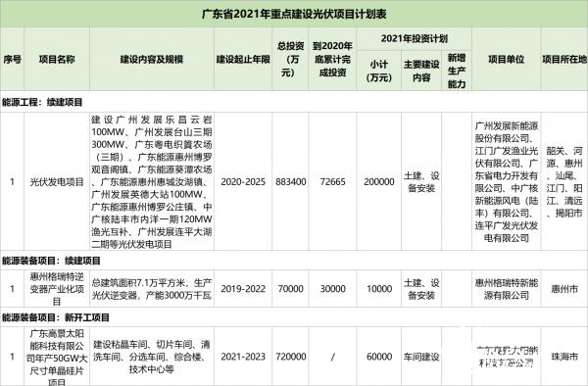
Task: Click the 珠海市 location cell
Action: point(564,357)
